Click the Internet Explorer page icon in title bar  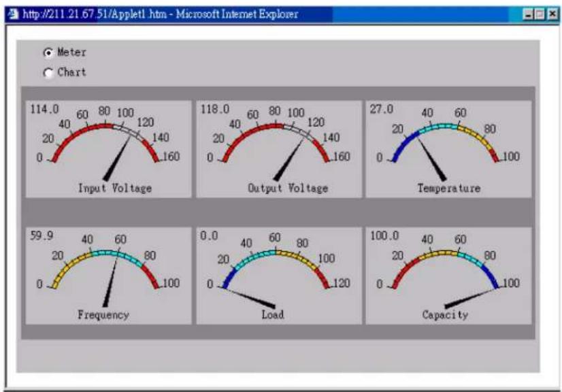tap(13, 14)
